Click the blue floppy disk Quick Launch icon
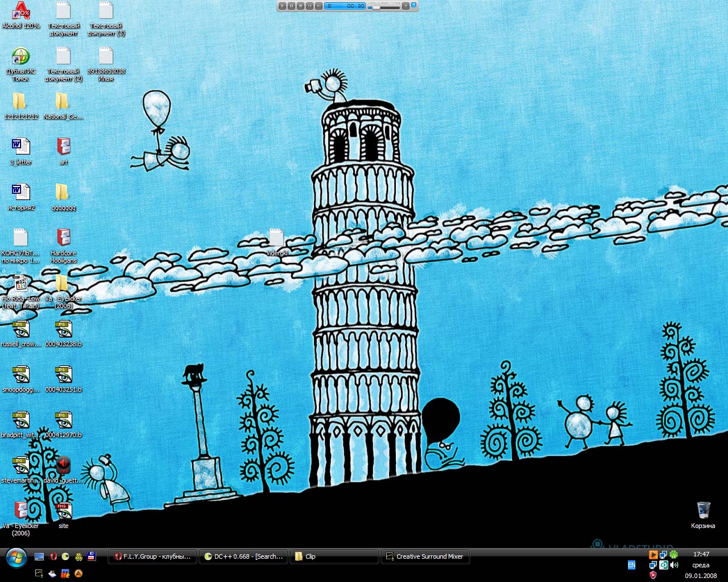Viewport: 728px width, 582px height. pyautogui.click(x=92, y=556)
